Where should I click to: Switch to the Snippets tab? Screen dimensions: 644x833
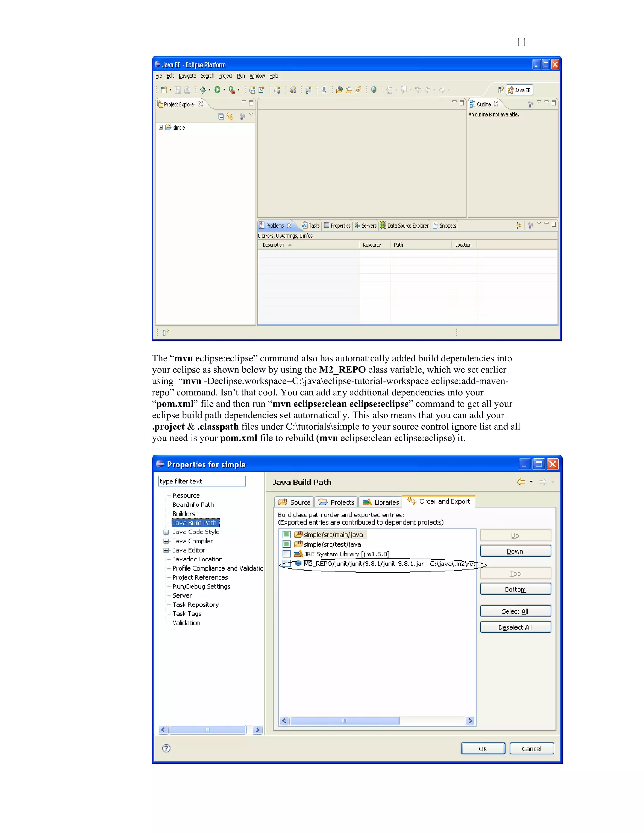click(x=444, y=225)
